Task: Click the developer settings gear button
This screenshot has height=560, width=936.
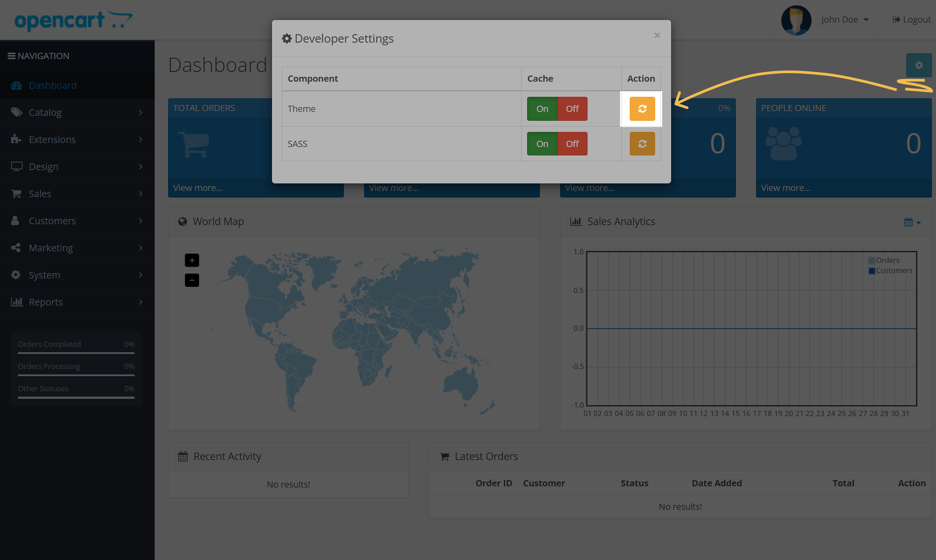Action: [x=919, y=65]
